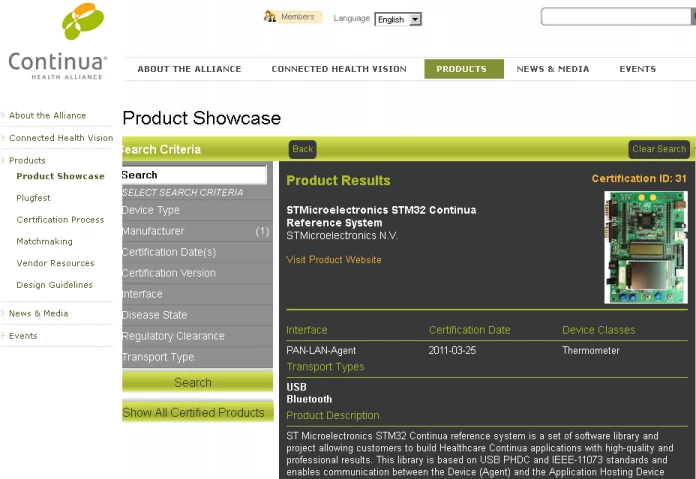Viewport: 696px width, 479px height.
Task: Open Matchmaking sidebar link
Action: click(x=44, y=241)
